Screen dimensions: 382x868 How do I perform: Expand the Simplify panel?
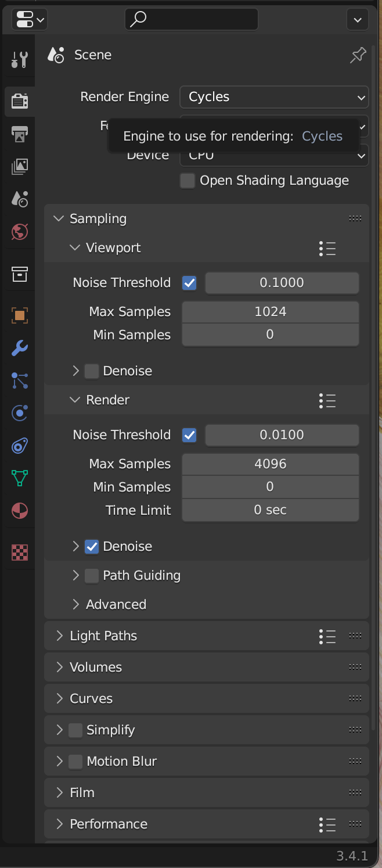[x=59, y=730]
